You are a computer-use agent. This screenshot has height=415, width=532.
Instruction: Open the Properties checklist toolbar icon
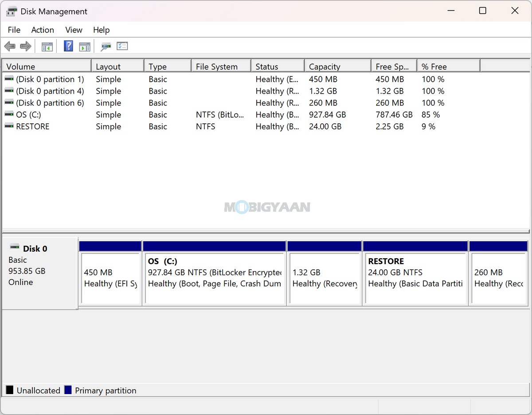[122, 46]
